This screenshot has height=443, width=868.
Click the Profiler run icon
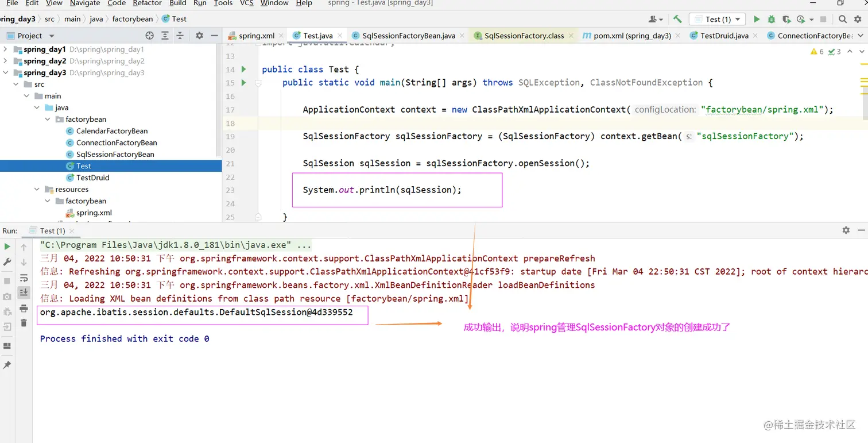pyautogui.click(x=800, y=19)
